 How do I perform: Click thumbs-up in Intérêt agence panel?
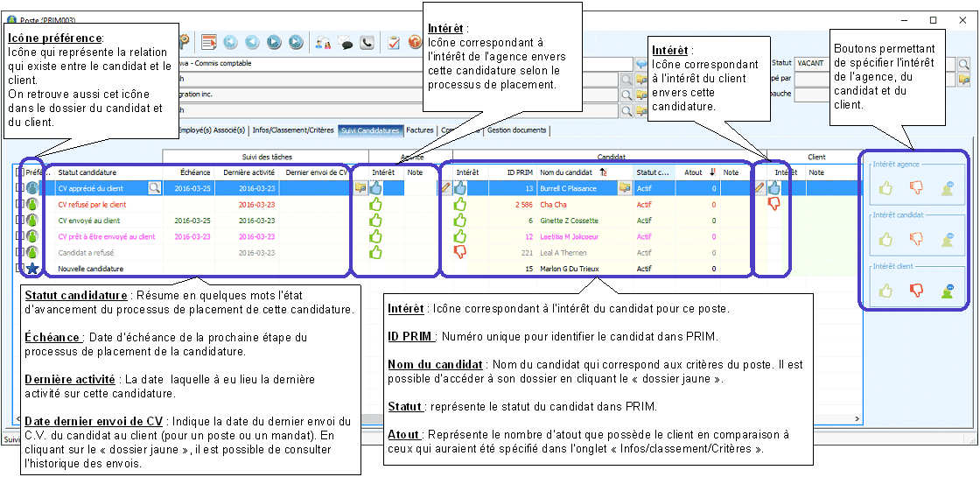[x=886, y=187]
